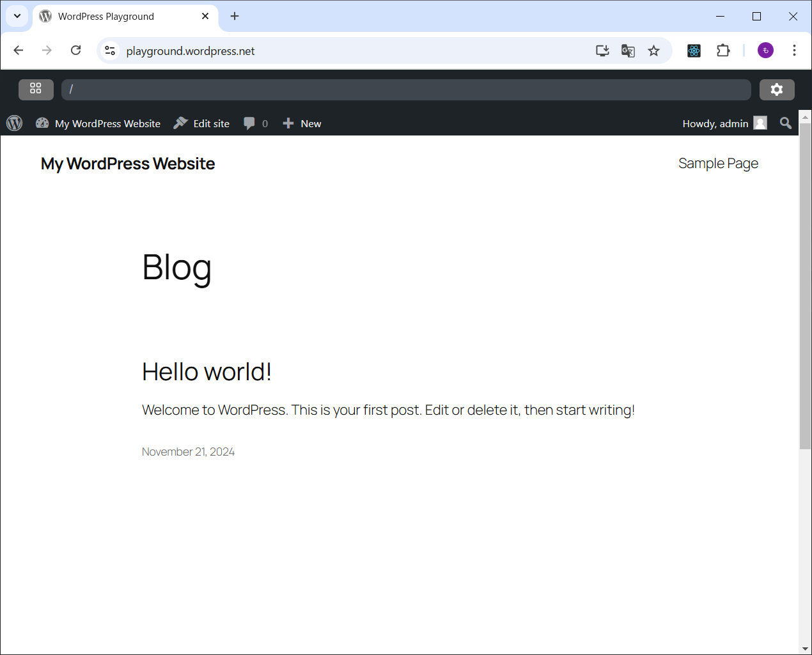Open the New content menu
Screen dimensions: 812x655
tap(302, 123)
